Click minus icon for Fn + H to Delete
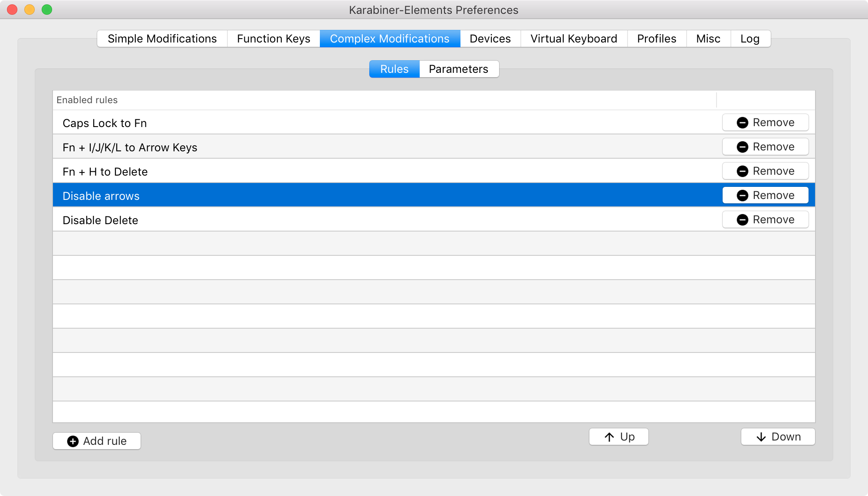This screenshot has width=868, height=496. pos(742,171)
